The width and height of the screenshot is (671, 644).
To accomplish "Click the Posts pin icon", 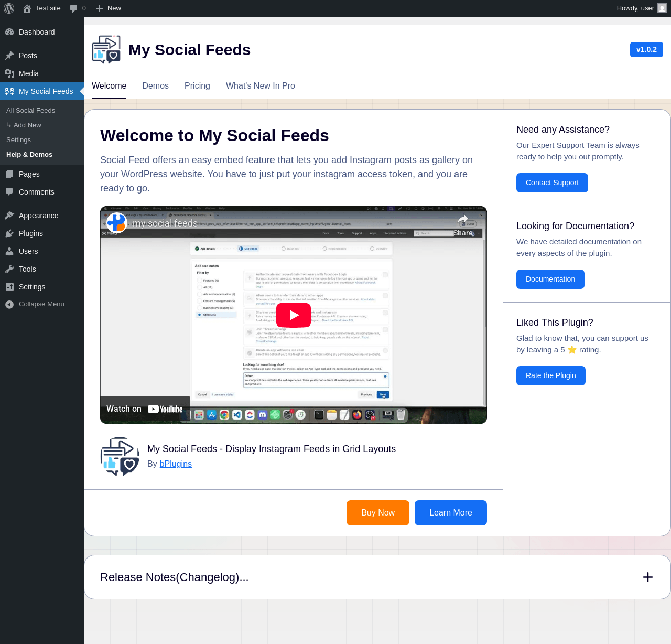I will (x=9, y=56).
